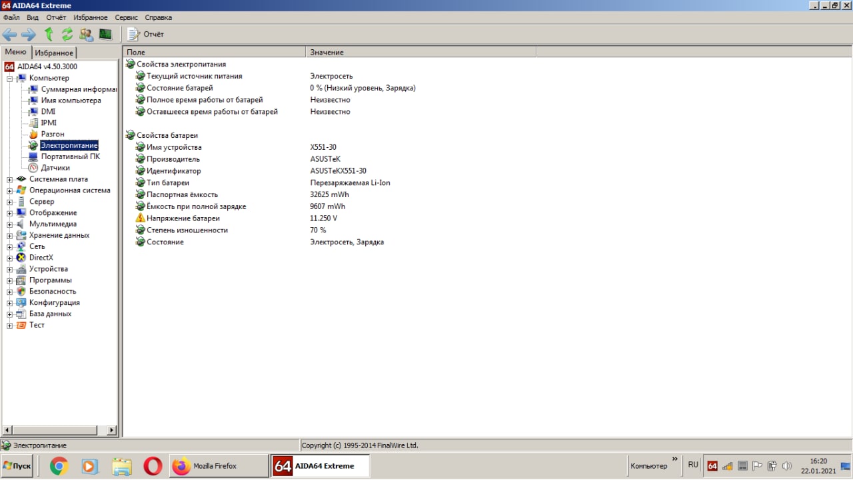The width and height of the screenshot is (853, 504).
Task: Click the power plug tray icon
Action: click(772, 466)
